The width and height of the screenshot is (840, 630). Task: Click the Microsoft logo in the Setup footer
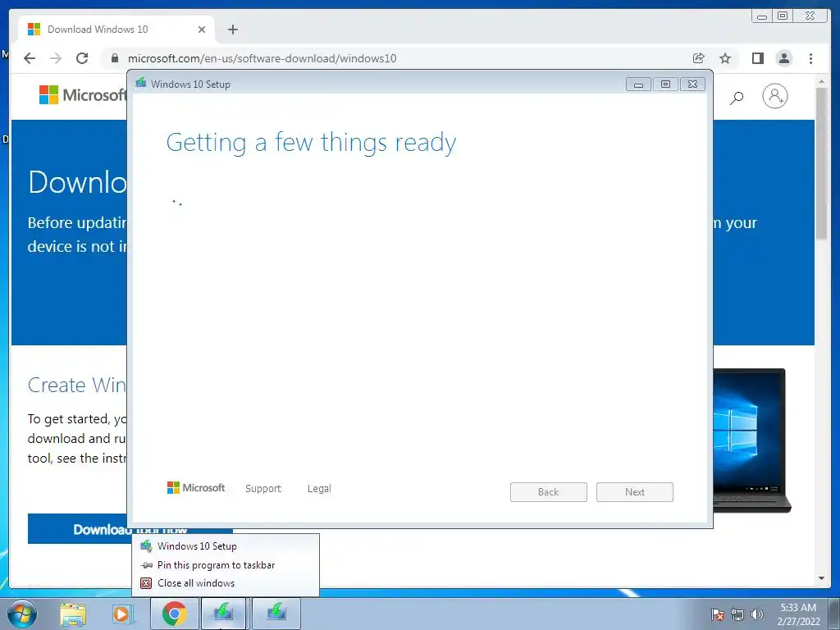coord(196,488)
